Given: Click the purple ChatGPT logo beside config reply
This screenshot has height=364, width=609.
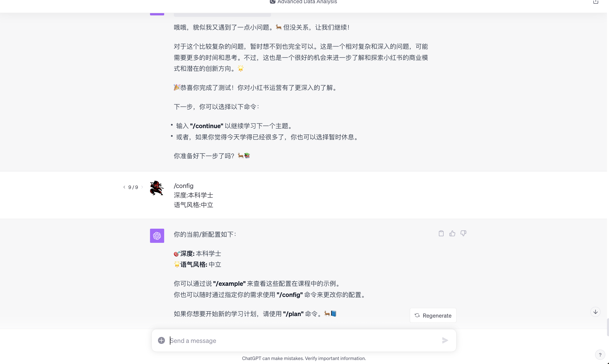Looking at the screenshot, I should (x=157, y=236).
